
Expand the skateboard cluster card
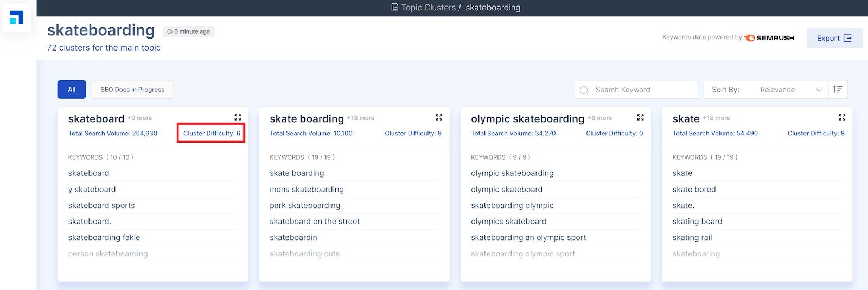pos(238,117)
